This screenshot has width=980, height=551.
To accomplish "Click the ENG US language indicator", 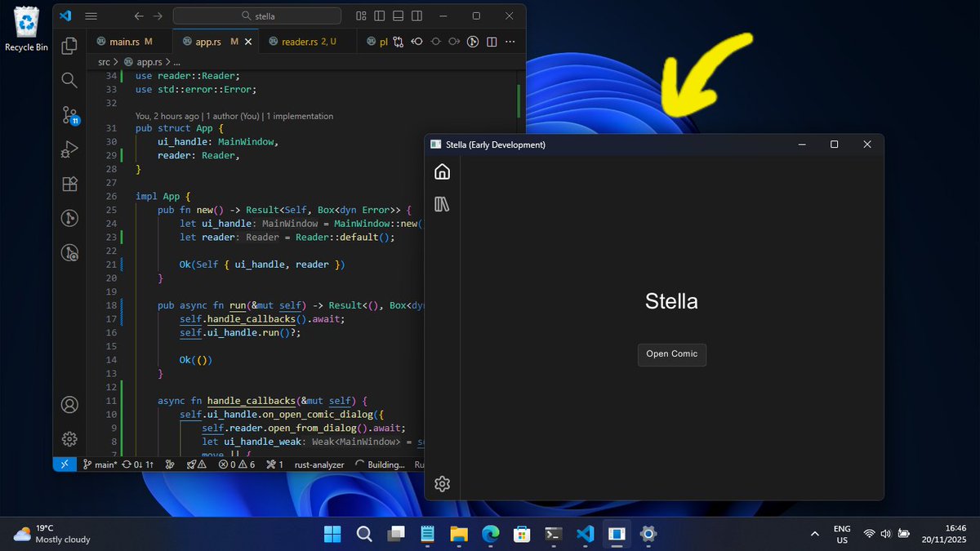I will coord(841,534).
